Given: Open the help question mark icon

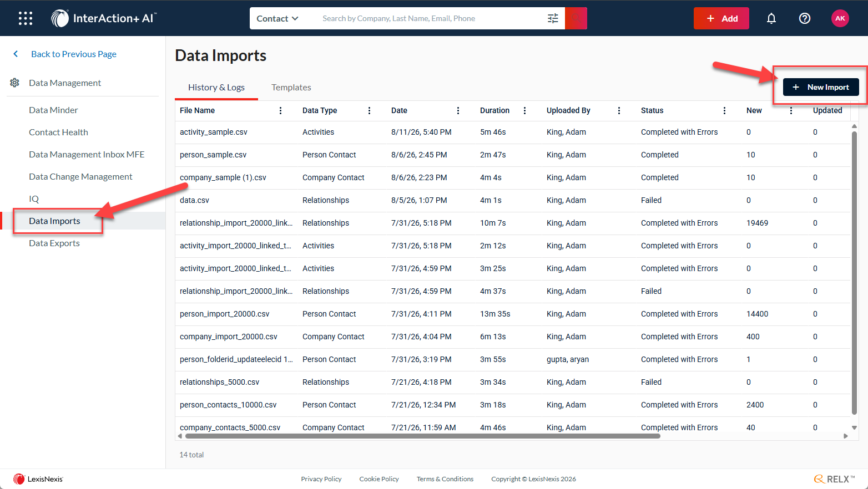Looking at the screenshot, I should click(x=805, y=18).
